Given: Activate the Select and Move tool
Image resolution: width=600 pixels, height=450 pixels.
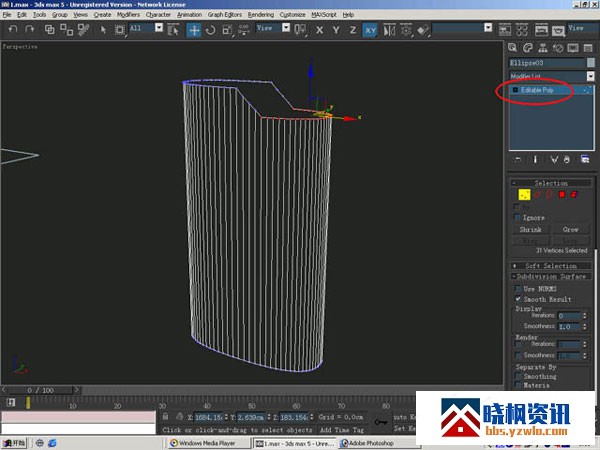Looking at the screenshot, I should coord(194,29).
